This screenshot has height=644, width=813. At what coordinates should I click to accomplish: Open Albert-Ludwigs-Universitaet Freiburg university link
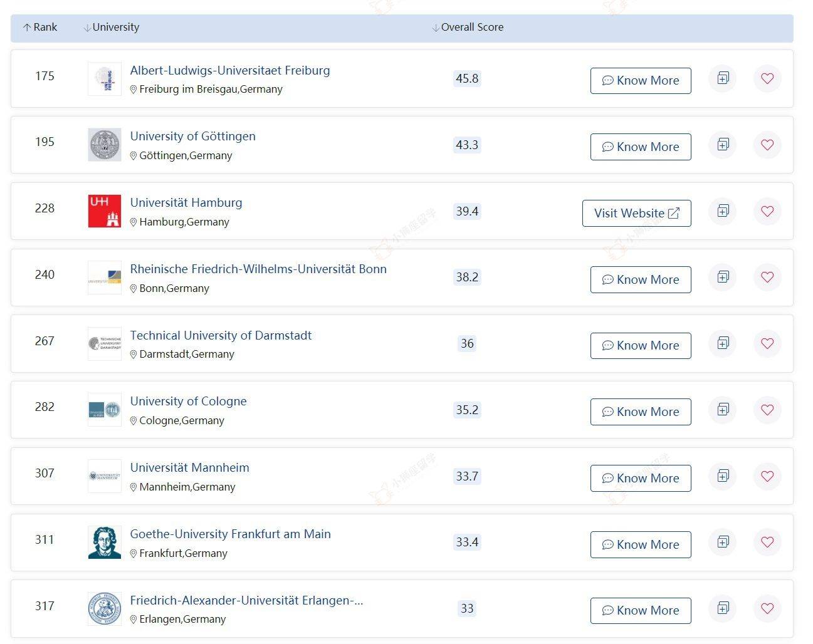point(230,71)
